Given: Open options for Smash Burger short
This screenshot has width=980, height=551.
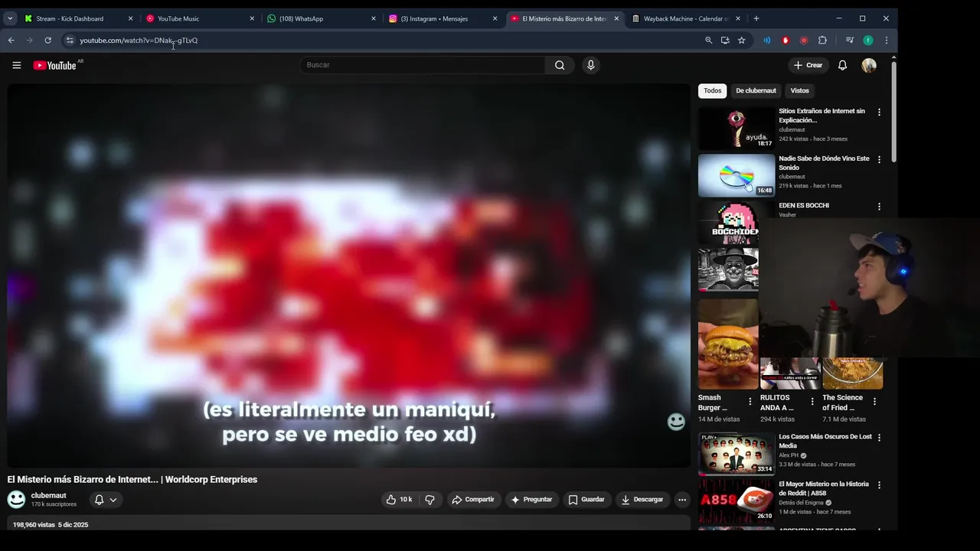Looking at the screenshot, I should point(750,401).
